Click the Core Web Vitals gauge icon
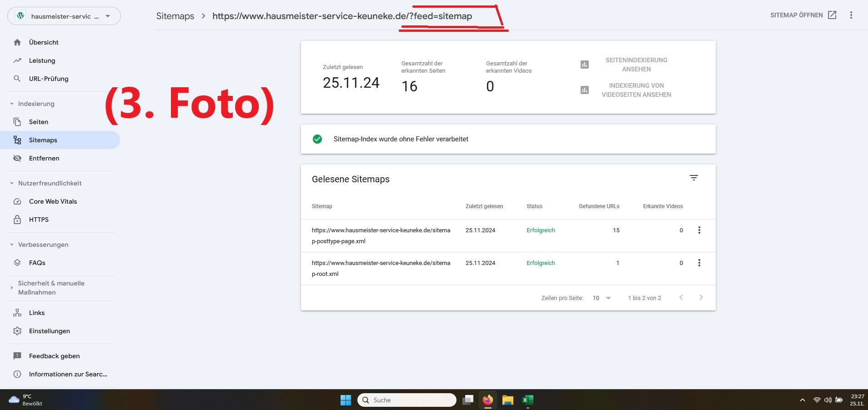This screenshot has height=410, width=868. (x=17, y=201)
